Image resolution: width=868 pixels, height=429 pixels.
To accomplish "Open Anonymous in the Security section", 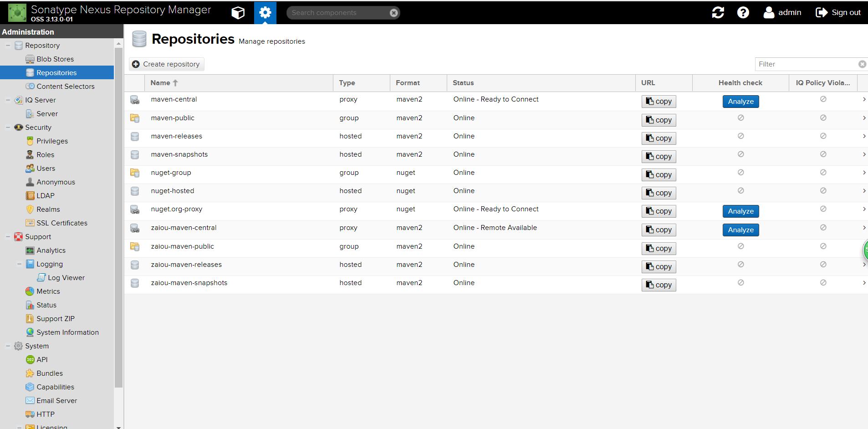I will (56, 182).
